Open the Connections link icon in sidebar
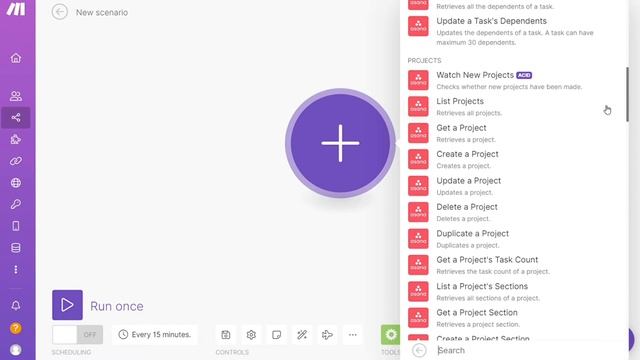Screen dimensions: 640x360 [16, 161]
